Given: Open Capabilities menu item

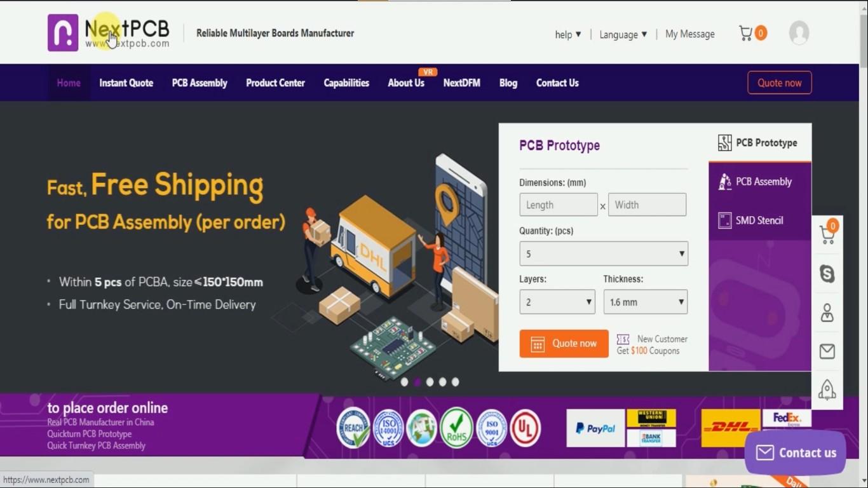Looking at the screenshot, I should pos(346,83).
